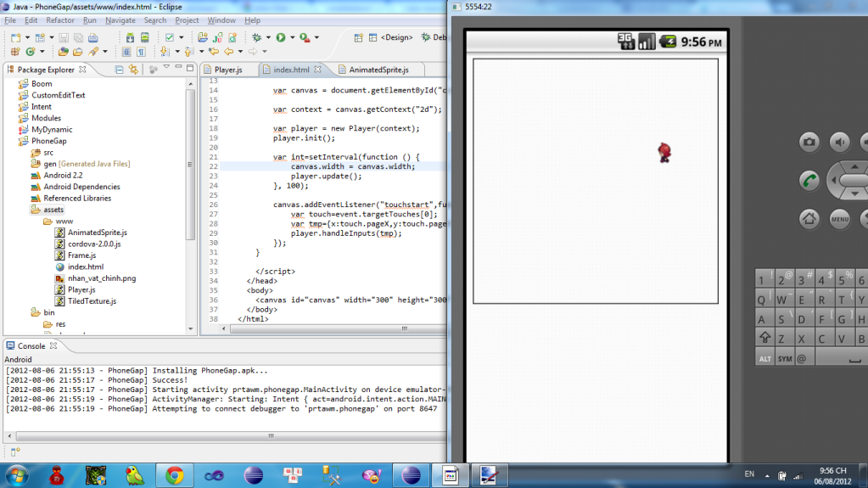Close the index.html editor tab

[x=317, y=70]
